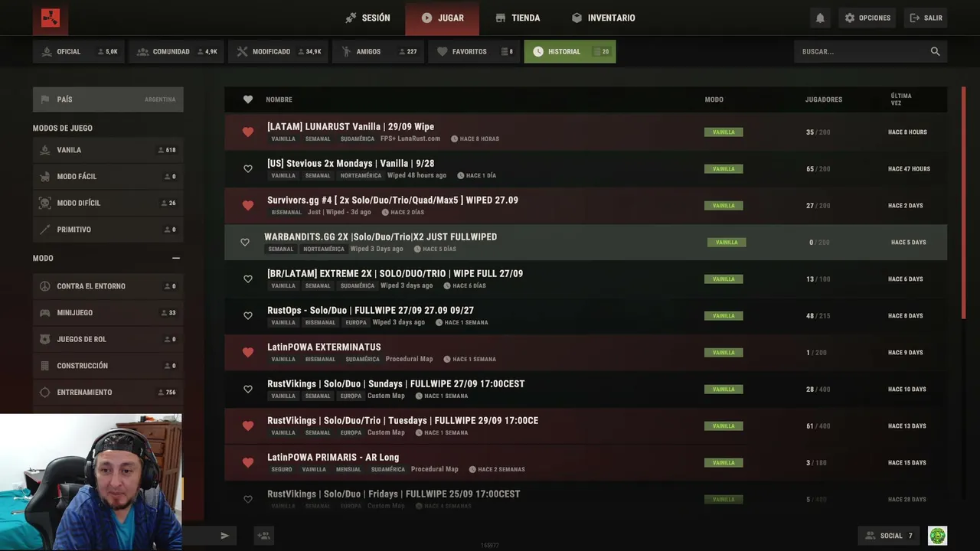
Task: Favorite the BR/LATAM EXTREME 2X server
Action: point(248,279)
